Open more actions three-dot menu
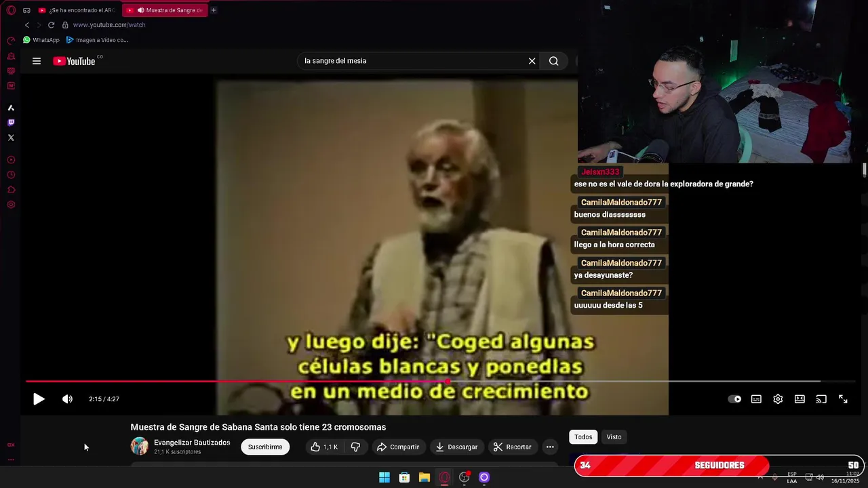Viewport: 868px width, 488px height. [550, 447]
